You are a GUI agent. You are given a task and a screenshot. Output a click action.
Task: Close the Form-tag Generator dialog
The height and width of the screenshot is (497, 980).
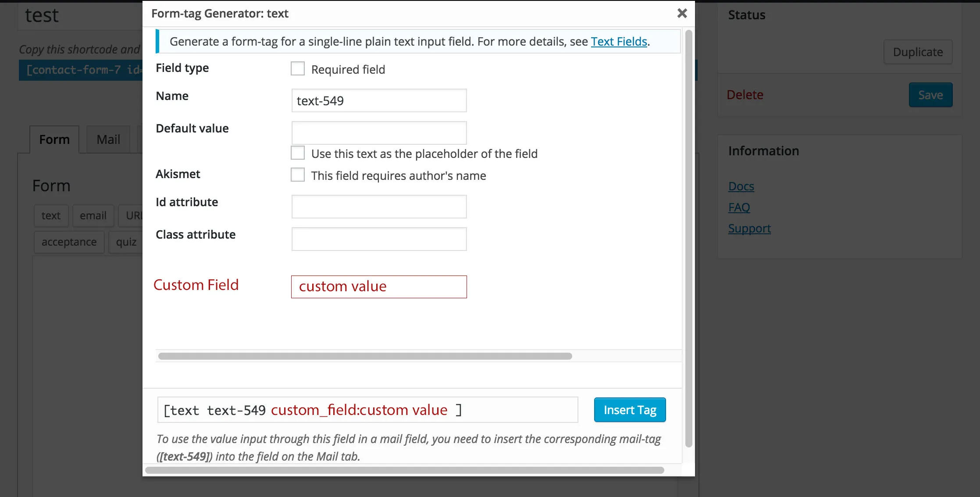(682, 13)
